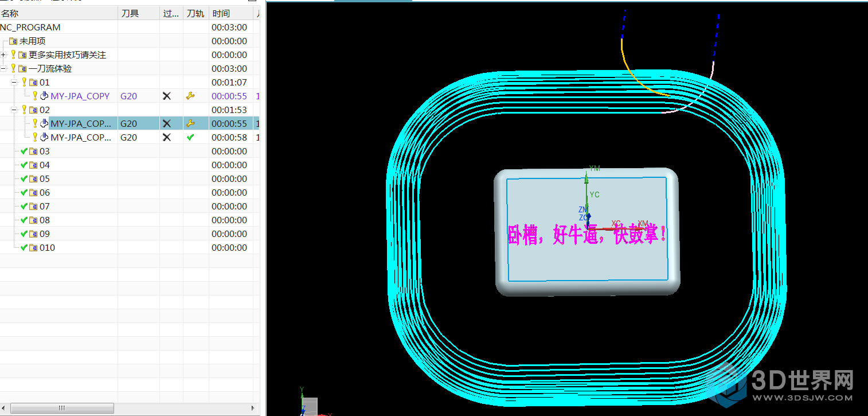Select program group 07
The height and width of the screenshot is (416, 868).
coord(45,207)
